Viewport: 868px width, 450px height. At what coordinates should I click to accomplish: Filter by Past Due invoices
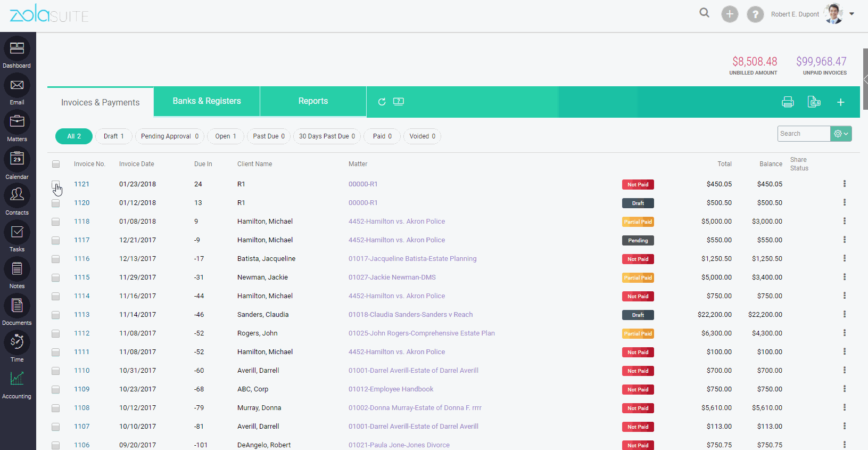[x=269, y=136]
